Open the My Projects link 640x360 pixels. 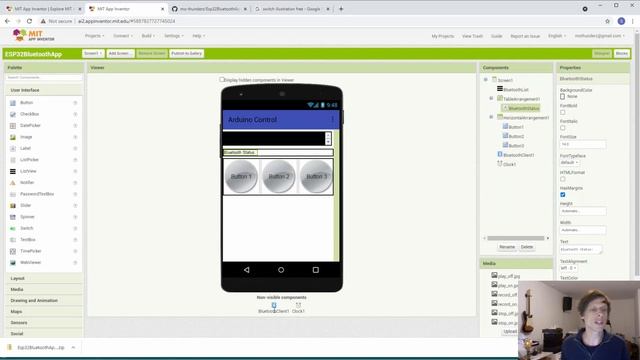(442, 36)
